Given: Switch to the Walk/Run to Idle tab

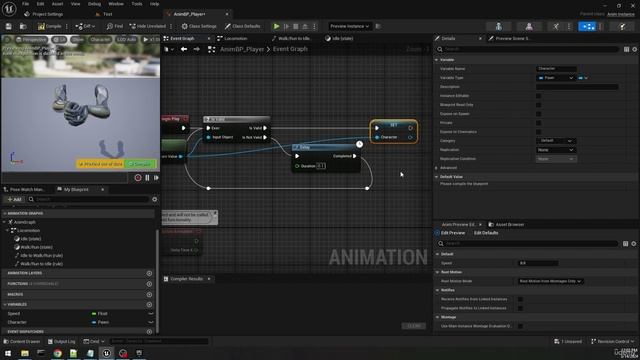Looking at the screenshot, I should coord(291,38).
